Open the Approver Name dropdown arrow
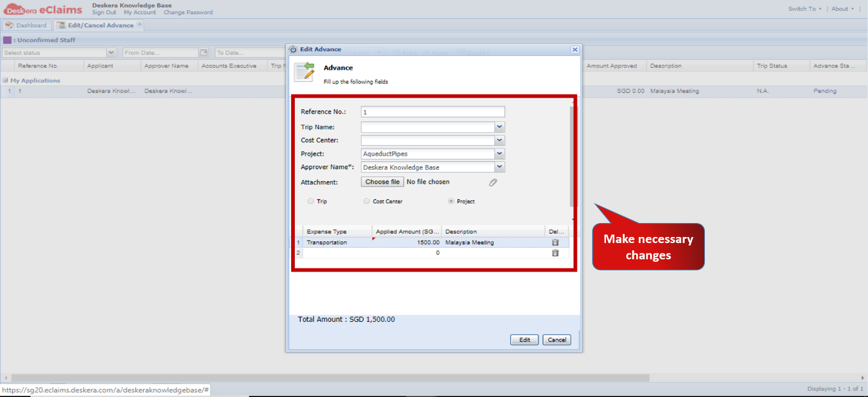This screenshot has width=868, height=397. click(500, 167)
